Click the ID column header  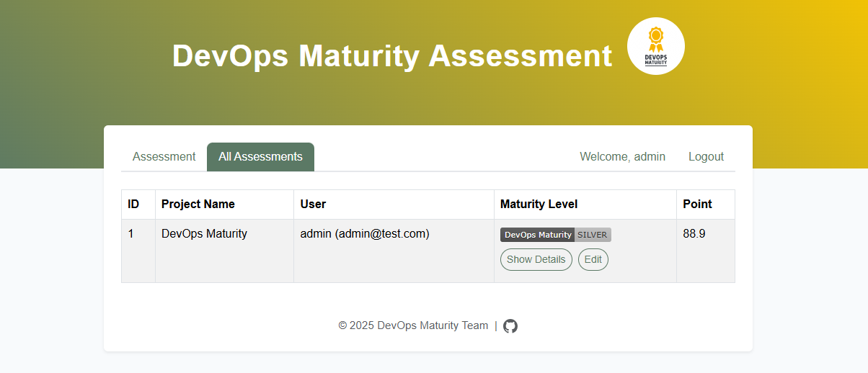pyautogui.click(x=138, y=205)
